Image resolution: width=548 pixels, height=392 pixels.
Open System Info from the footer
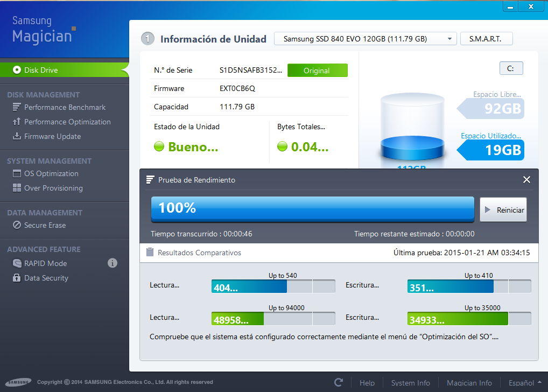[x=410, y=383]
